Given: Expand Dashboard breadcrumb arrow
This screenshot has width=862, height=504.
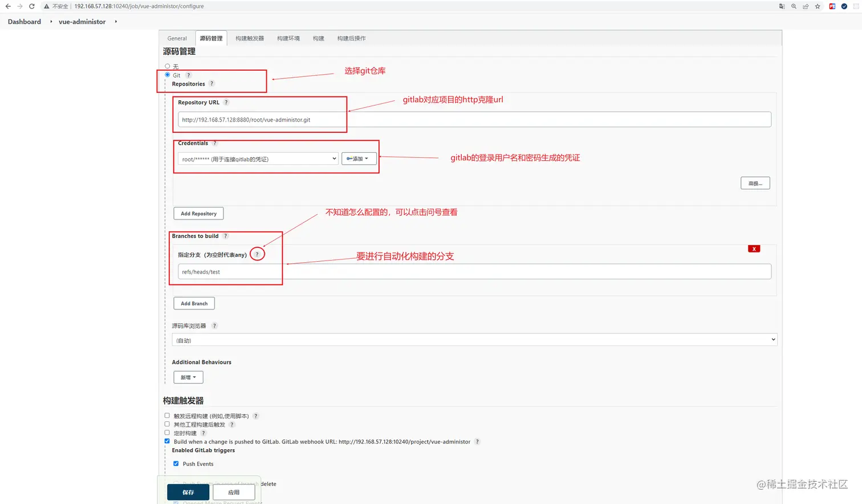Looking at the screenshot, I should [51, 22].
